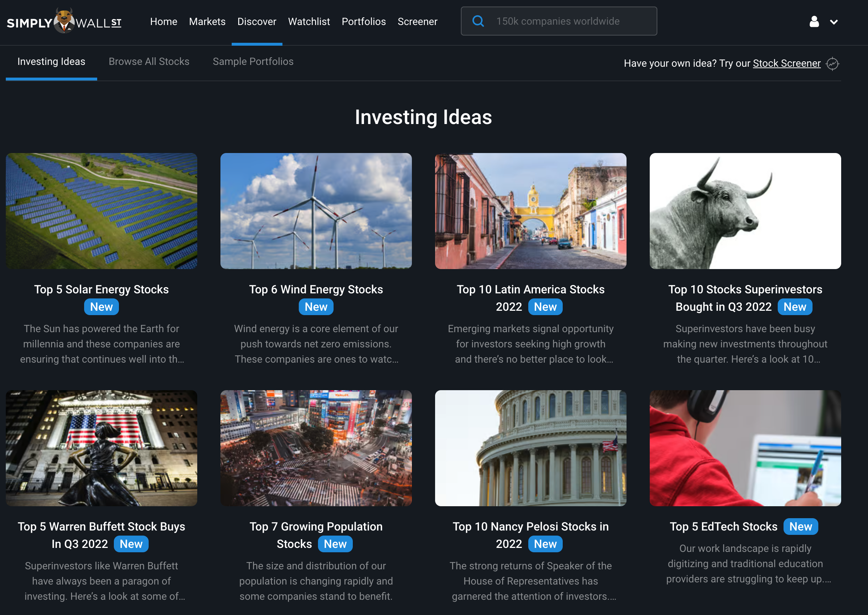
Task: Click the search magnifier icon
Action: 478,21
